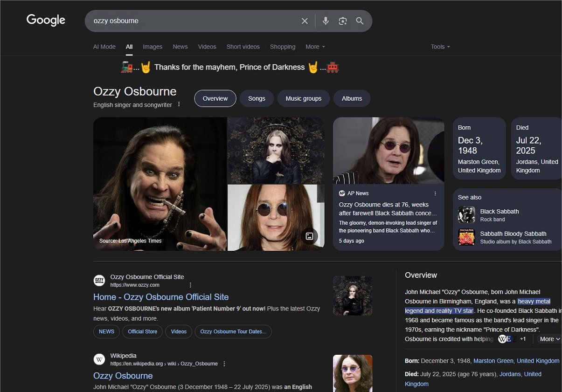
Task: Open Home - Ozzy Osbourne Official Site link
Action: coord(161,297)
